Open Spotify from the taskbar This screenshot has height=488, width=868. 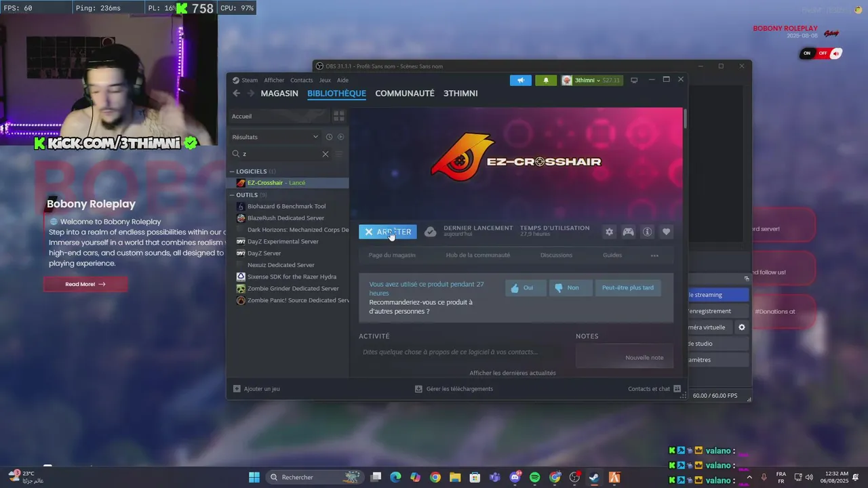535,477
